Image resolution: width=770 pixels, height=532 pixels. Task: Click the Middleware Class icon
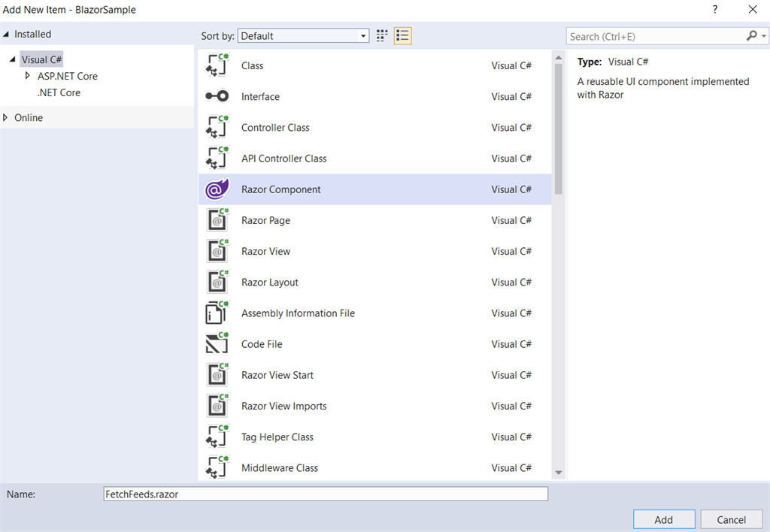[217, 467]
